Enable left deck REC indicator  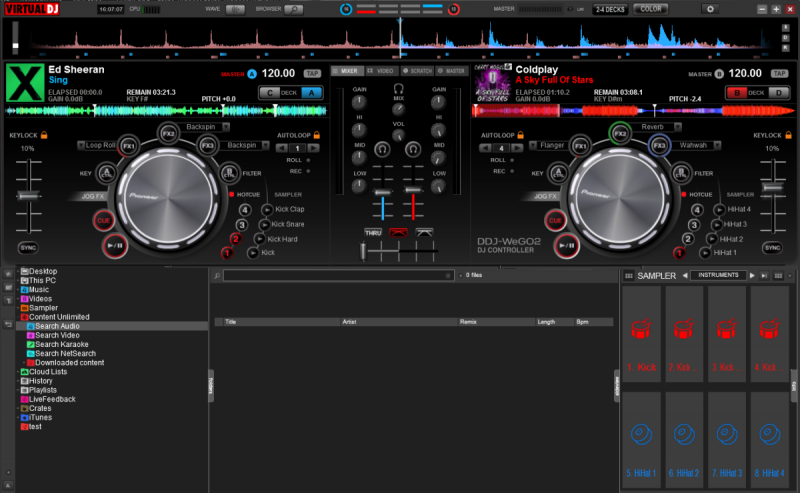(308, 171)
